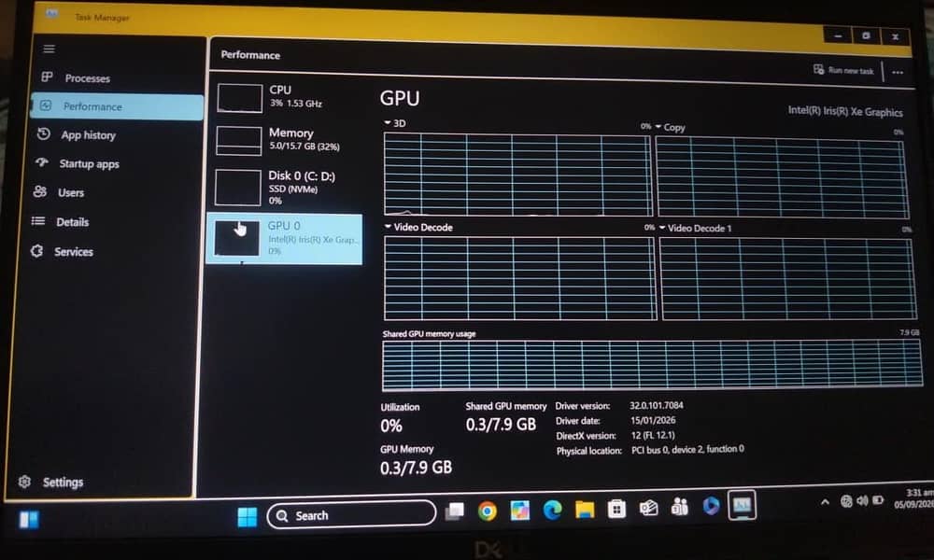
Task: Click the Video Decode 1 usage graph
Action: tap(788, 278)
